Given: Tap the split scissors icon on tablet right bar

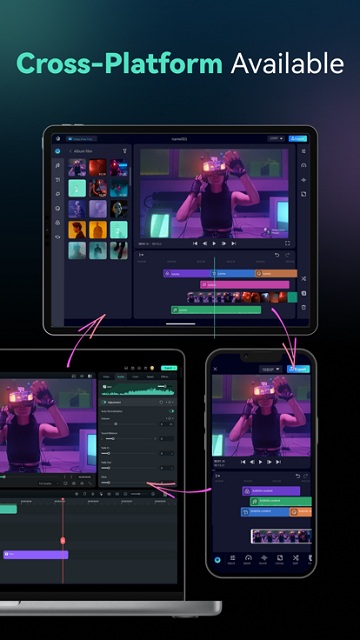Looking at the screenshot, I should 304,278.
